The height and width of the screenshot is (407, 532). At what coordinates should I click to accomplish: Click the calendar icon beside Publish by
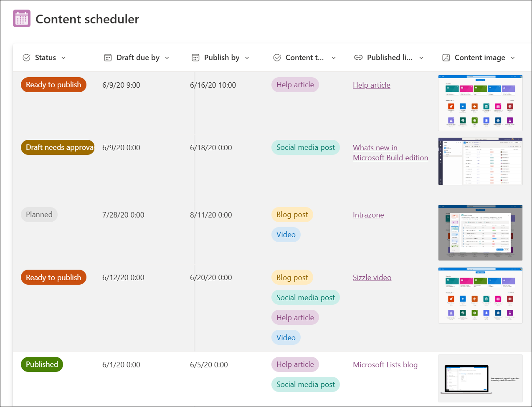195,57
